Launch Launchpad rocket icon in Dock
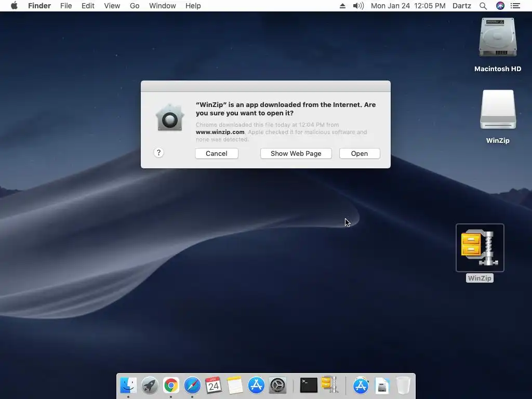The image size is (532, 399). click(150, 385)
